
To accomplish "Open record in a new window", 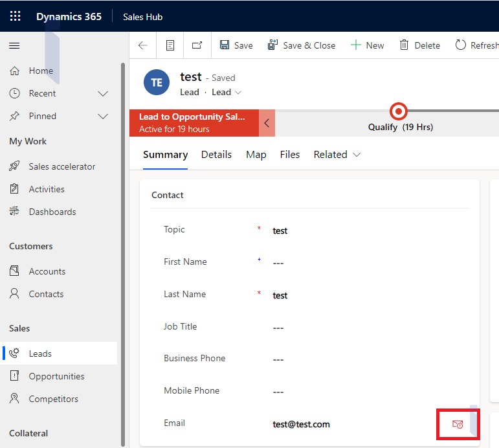I will [197, 45].
